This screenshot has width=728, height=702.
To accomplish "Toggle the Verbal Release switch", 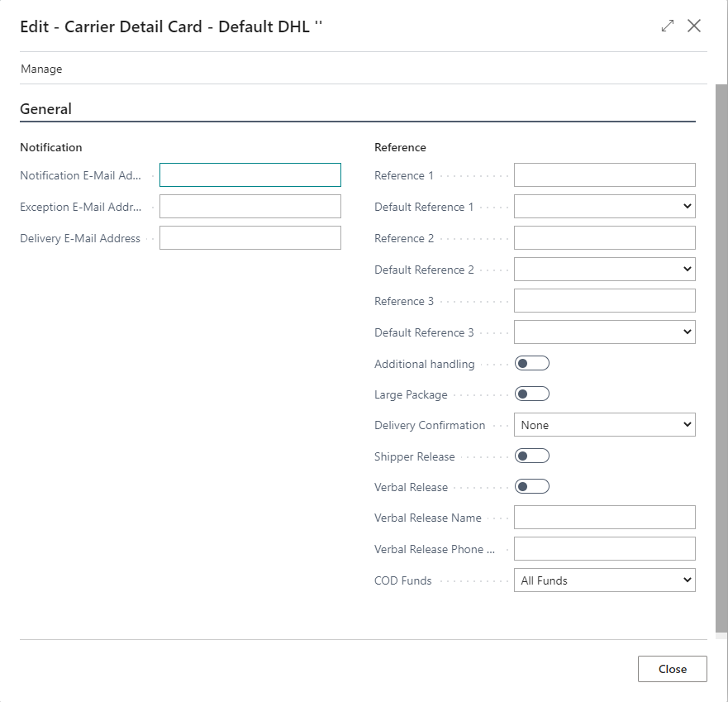I will tap(531, 487).
